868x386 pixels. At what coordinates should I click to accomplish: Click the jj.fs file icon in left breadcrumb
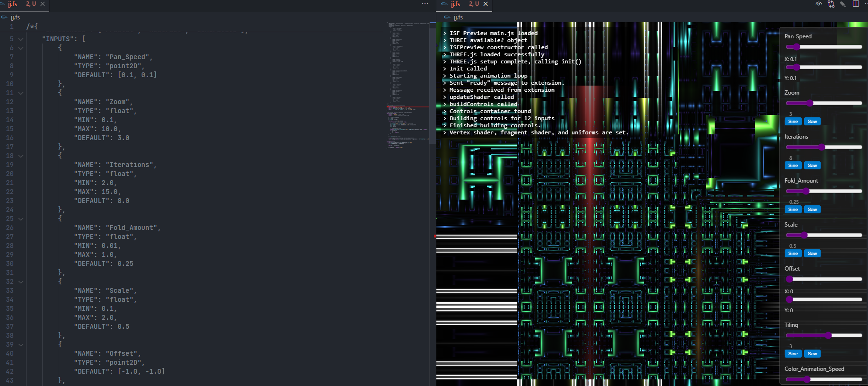tap(4, 17)
